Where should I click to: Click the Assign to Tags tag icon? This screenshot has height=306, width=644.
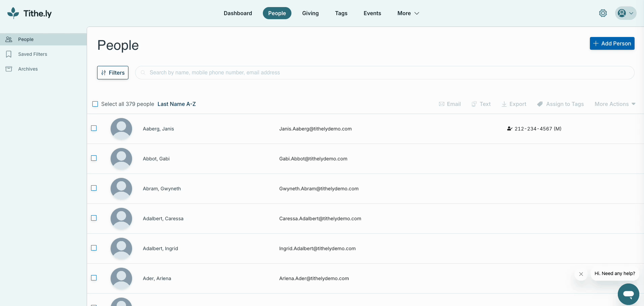(x=540, y=104)
